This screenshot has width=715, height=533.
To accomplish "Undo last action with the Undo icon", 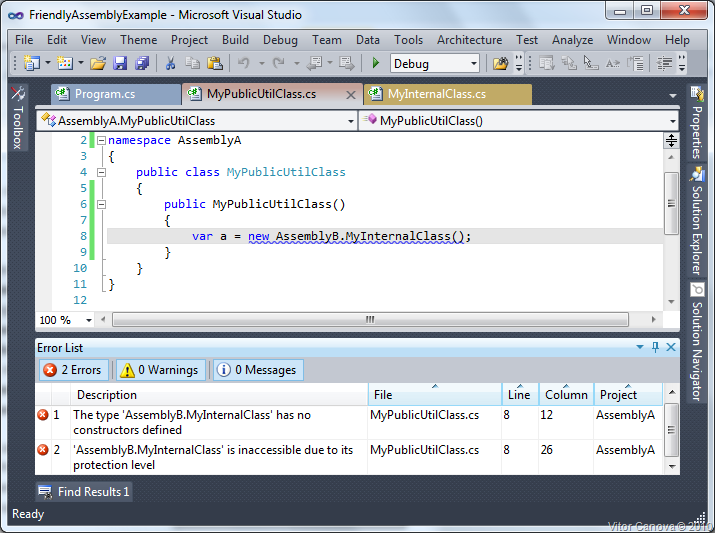I will point(244,63).
